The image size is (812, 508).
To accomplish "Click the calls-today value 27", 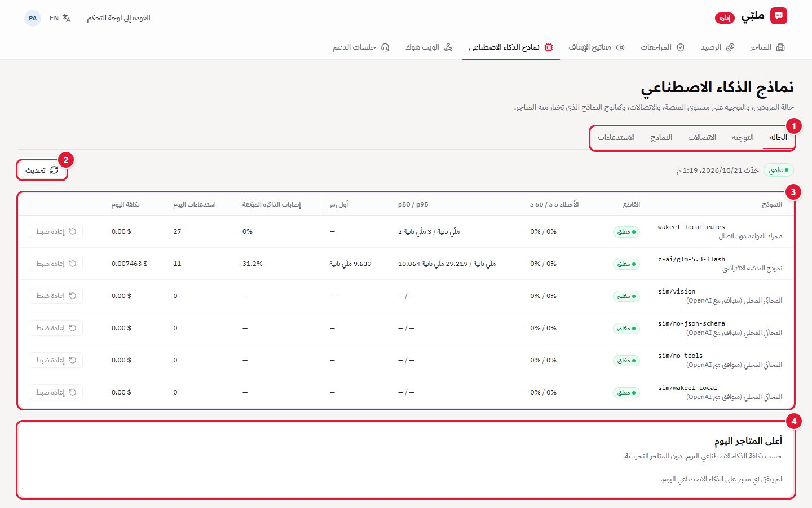I will (177, 231).
